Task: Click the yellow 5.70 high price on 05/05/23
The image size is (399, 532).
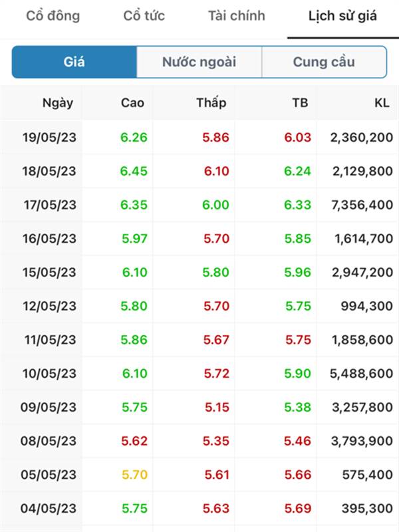Action: click(135, 475)
